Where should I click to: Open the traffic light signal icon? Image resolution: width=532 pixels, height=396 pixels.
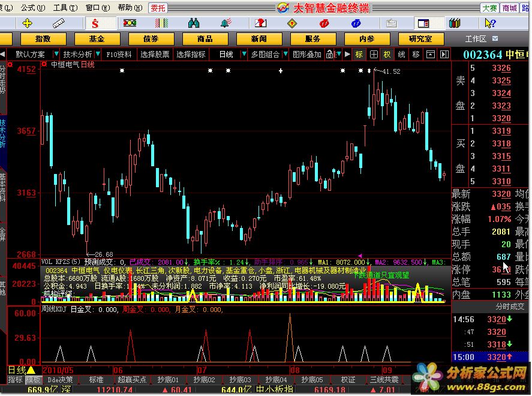130,23
